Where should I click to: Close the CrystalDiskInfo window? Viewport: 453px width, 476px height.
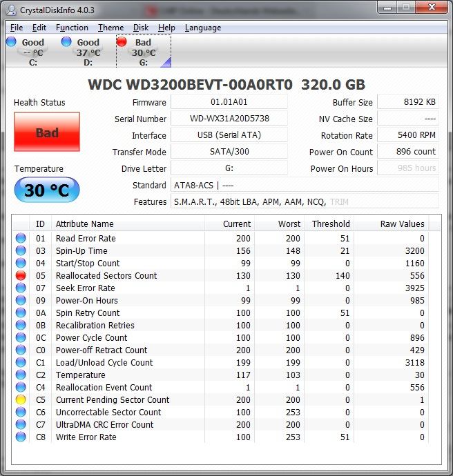click(432, 8)
